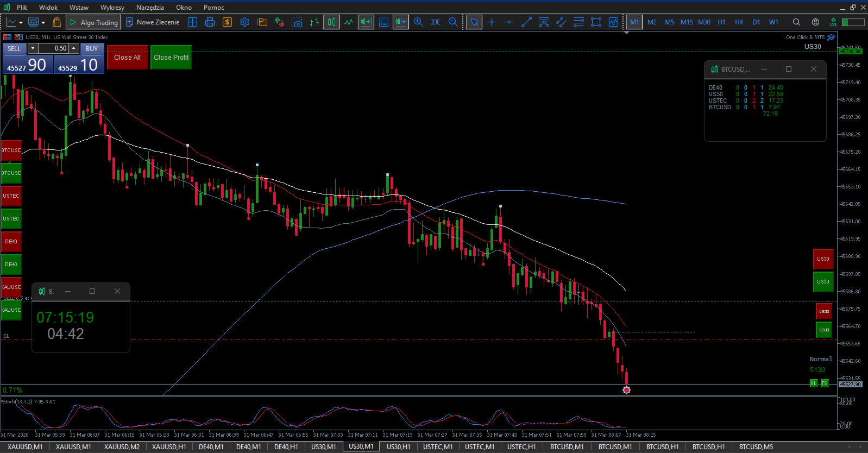Select the H4 timeframe
Viewport: 868px width, 453px height.
739,22
